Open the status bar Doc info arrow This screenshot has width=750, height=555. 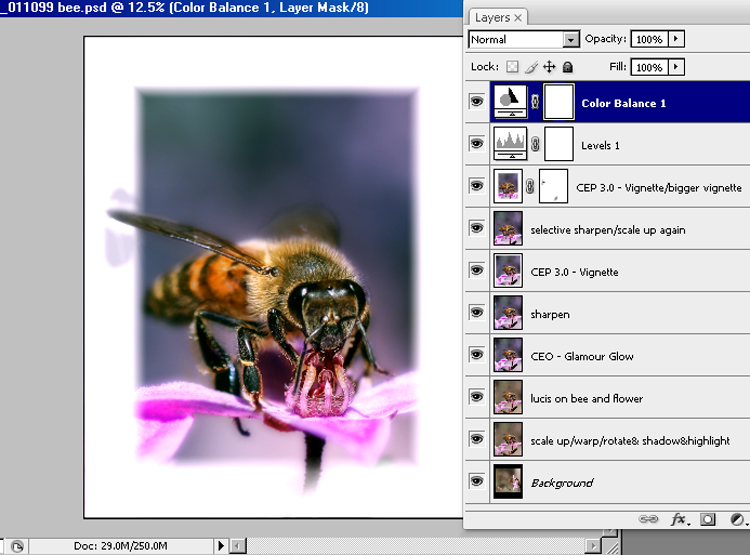click(223, 546)
